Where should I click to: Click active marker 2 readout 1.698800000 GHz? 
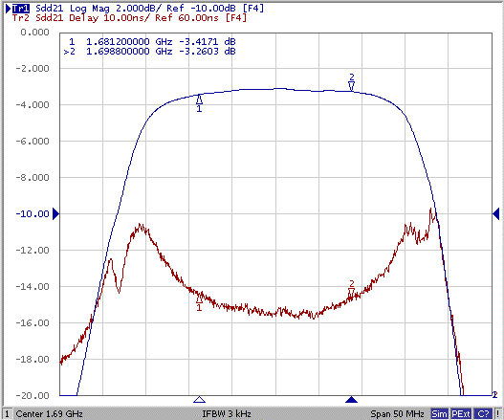click(x=150, y=52)
